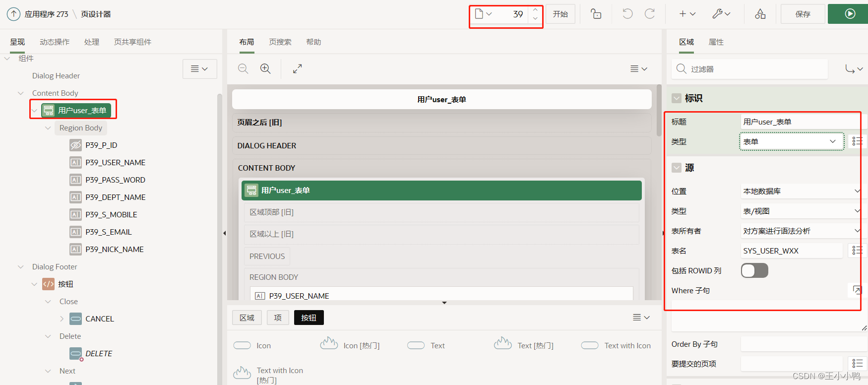Select P39_PASS_WORD in the tree
The width and height of the screenshot is (868, 385).
tap(115, 180)
